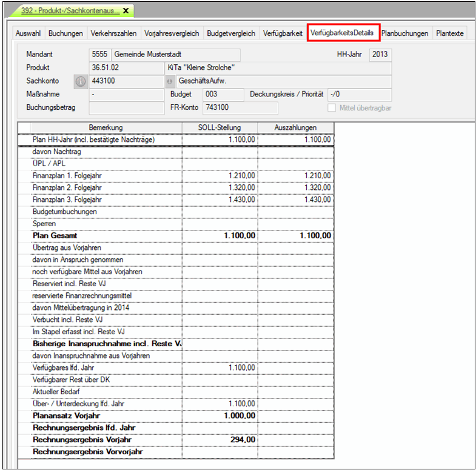The width and height of the screenshot is (476, 470).
Task: Open the Verkehrszahlen tab
Action: [113, 33]
